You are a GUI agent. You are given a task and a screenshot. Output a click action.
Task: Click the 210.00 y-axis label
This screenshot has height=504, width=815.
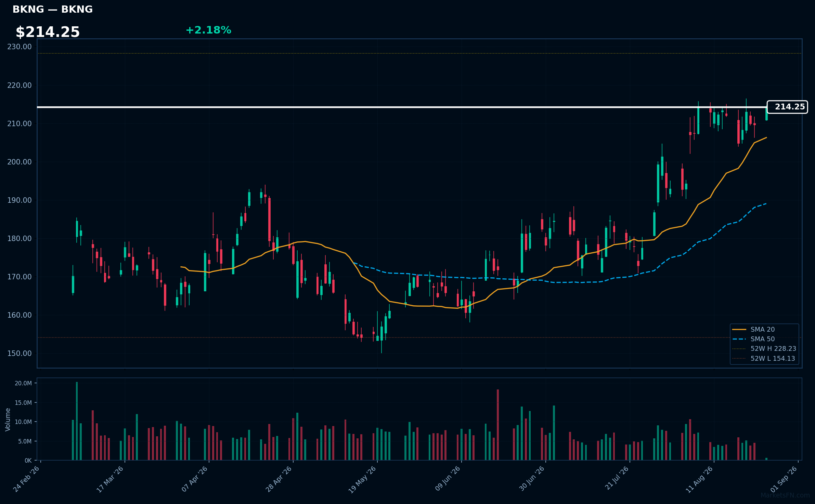tap(20, 123)
